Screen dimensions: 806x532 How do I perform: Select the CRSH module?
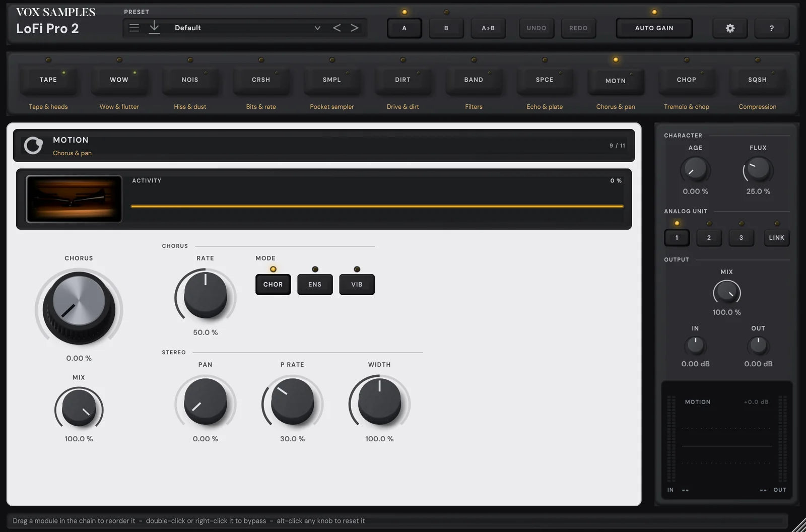coord(261,80)
